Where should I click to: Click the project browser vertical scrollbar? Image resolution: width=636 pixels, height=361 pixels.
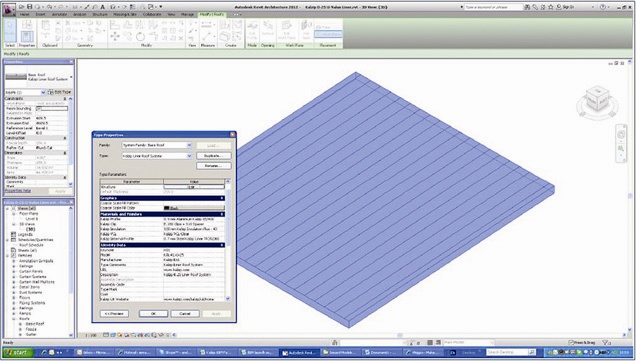(71, 272)
